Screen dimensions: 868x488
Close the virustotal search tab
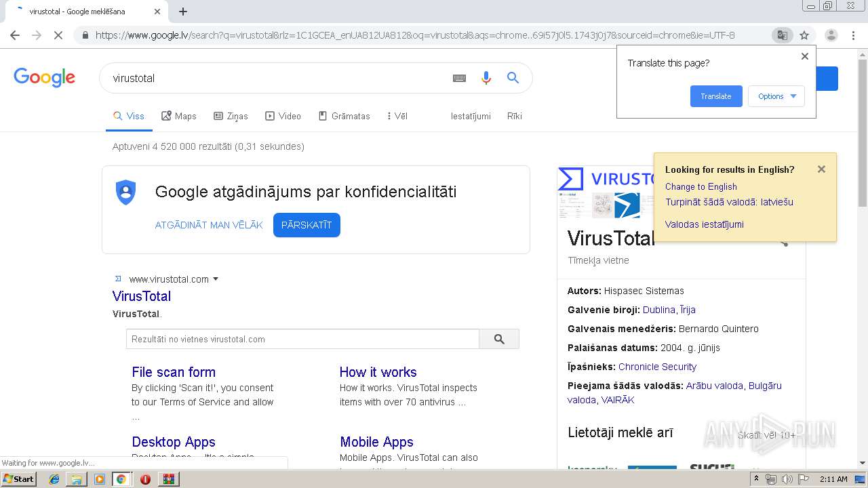[157, 12]
